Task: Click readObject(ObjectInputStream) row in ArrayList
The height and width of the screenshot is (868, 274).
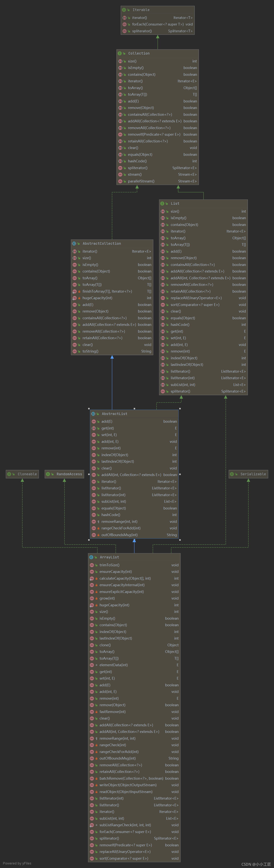Action: tap(134, 792)
